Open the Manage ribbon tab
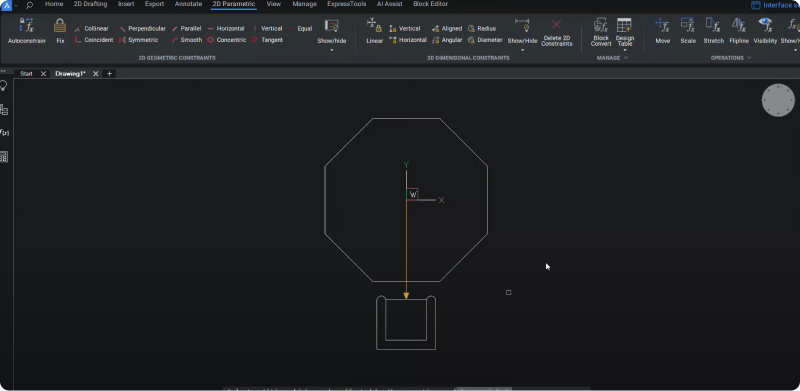The height and width of the screenshot is (391, 800). click(x=305, y=4)
